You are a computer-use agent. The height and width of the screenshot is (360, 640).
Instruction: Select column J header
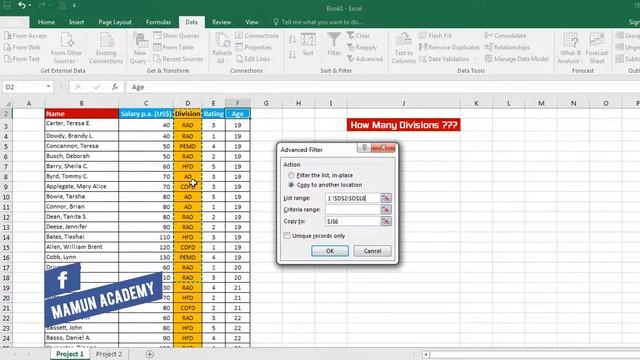pos(404,103)
